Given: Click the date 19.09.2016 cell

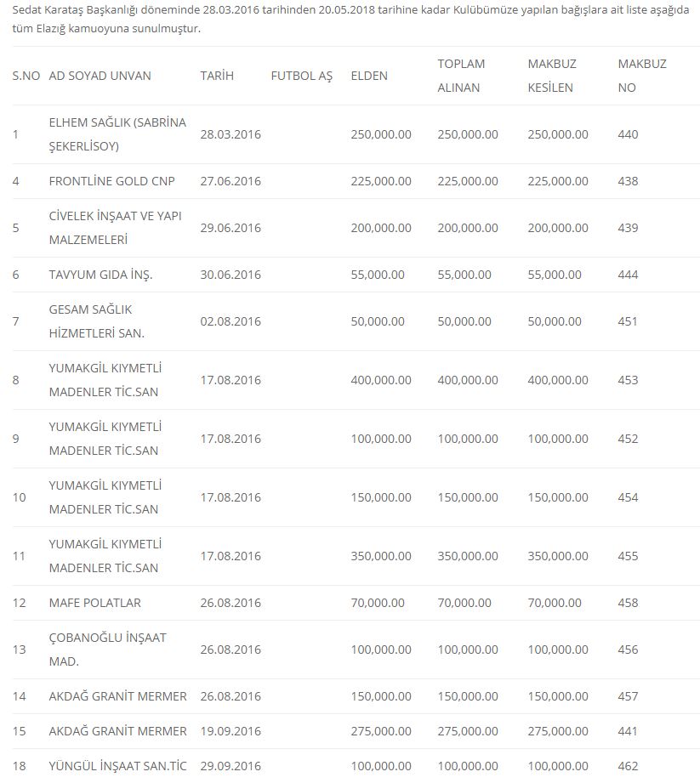Looking at the screenshot, I should click(x=230, y=731).
